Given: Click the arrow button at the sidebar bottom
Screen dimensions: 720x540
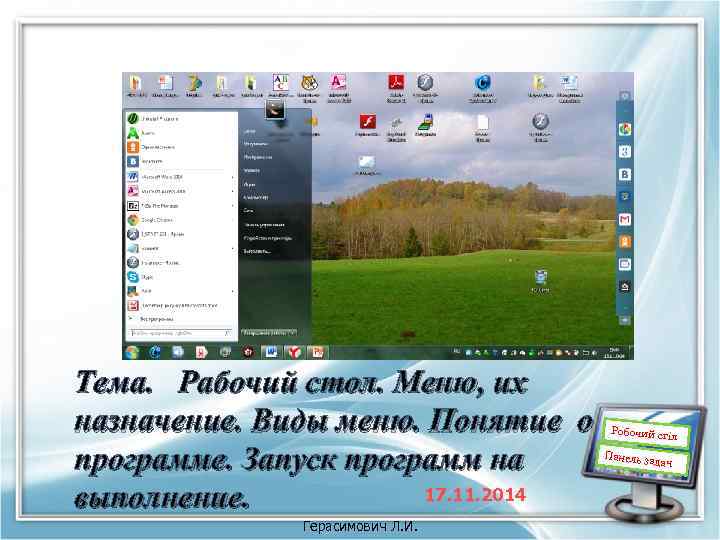Looking at the screenshot, I should tap(624, 320).
